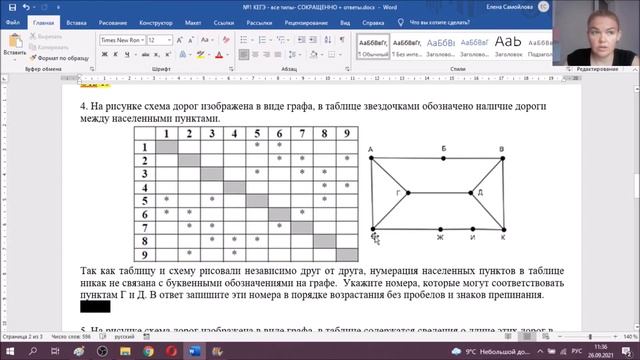Image resolution: width=640 pixels, height=360 pixels.
Task: Click page indicator Страница 2 из 3
Action: 22,337
